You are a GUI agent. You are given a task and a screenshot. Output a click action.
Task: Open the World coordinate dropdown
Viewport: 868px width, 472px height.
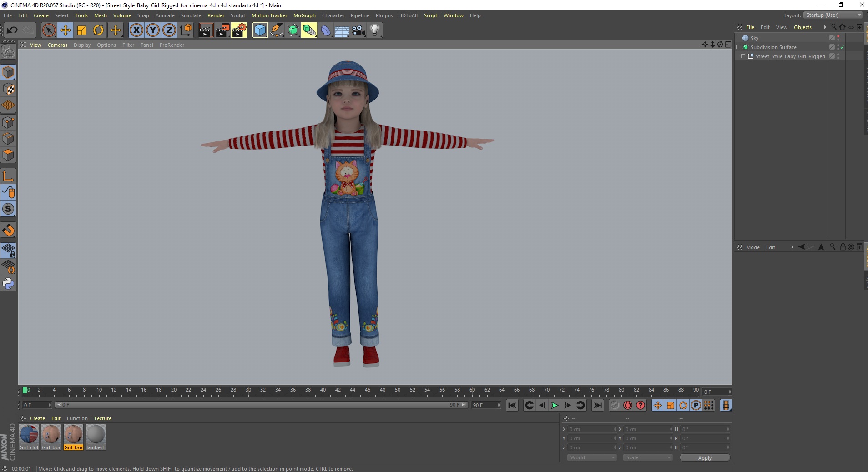point(591,457)
